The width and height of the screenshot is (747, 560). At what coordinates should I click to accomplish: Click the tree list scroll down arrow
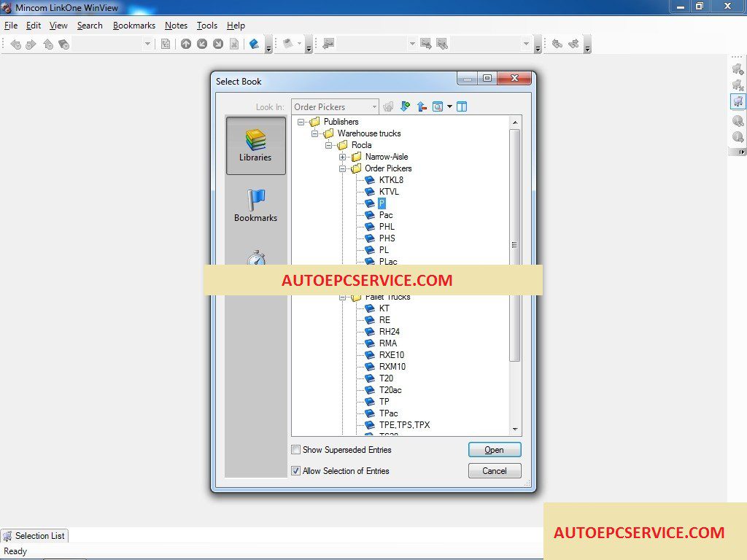[x=515, y=429]
